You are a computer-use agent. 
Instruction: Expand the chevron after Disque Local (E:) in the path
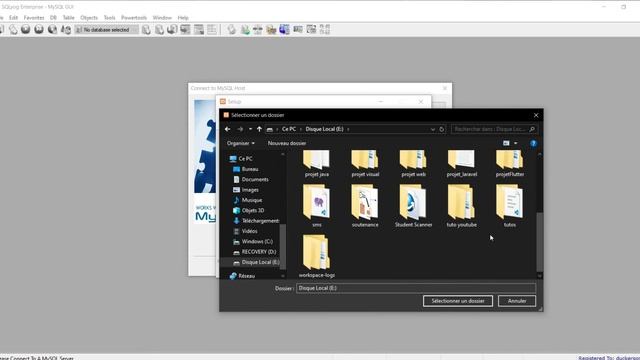pos(348,129)
